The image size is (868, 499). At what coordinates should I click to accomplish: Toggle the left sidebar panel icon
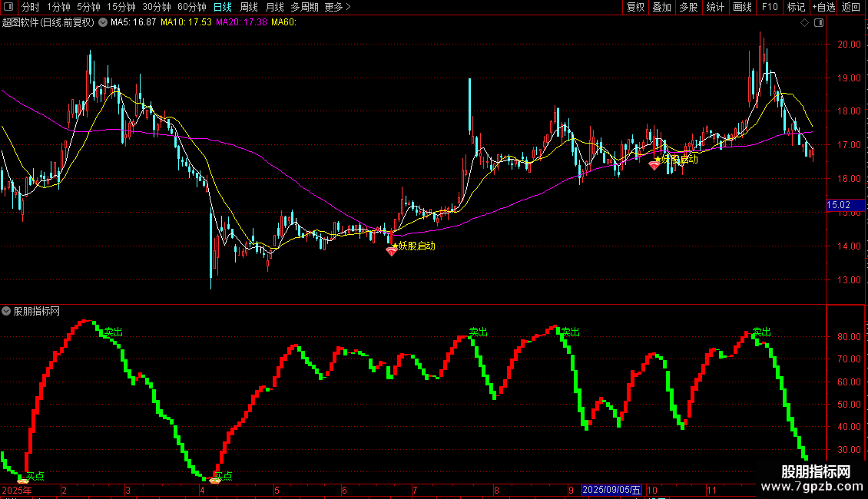(x=8, y=7)
